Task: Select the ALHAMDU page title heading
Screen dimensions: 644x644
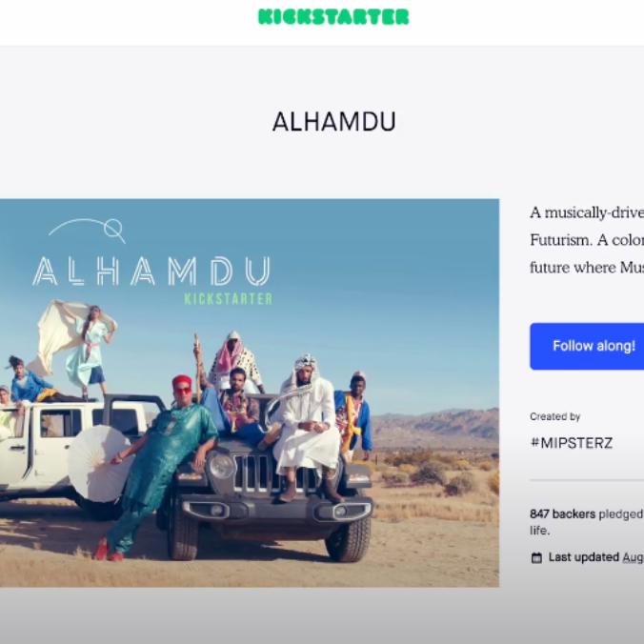Action: (334, 122)
